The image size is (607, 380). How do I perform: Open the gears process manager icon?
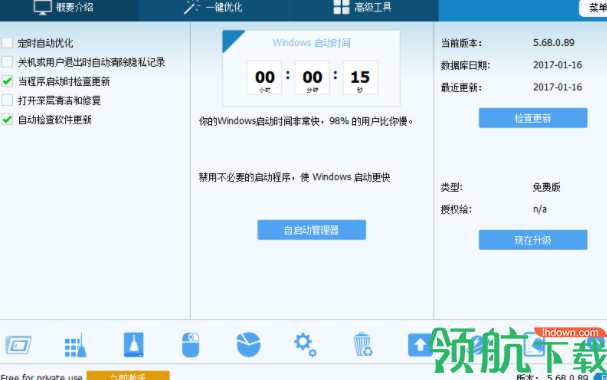point(305,344)
